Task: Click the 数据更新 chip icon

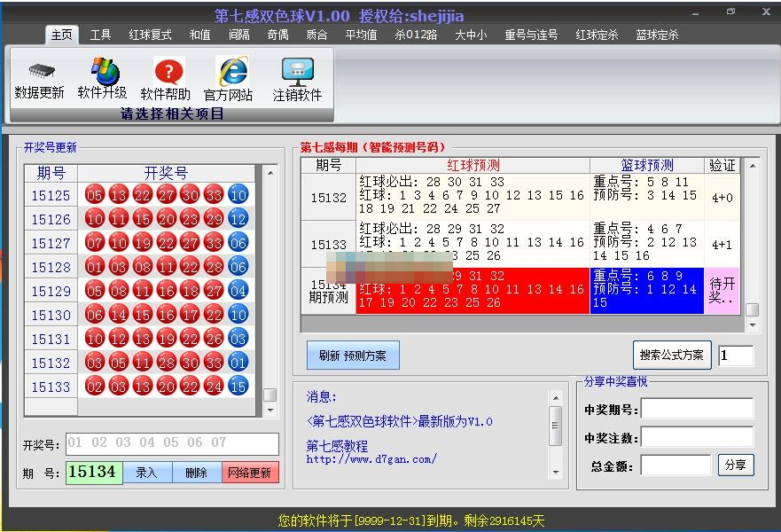Action: pos(39,72)
